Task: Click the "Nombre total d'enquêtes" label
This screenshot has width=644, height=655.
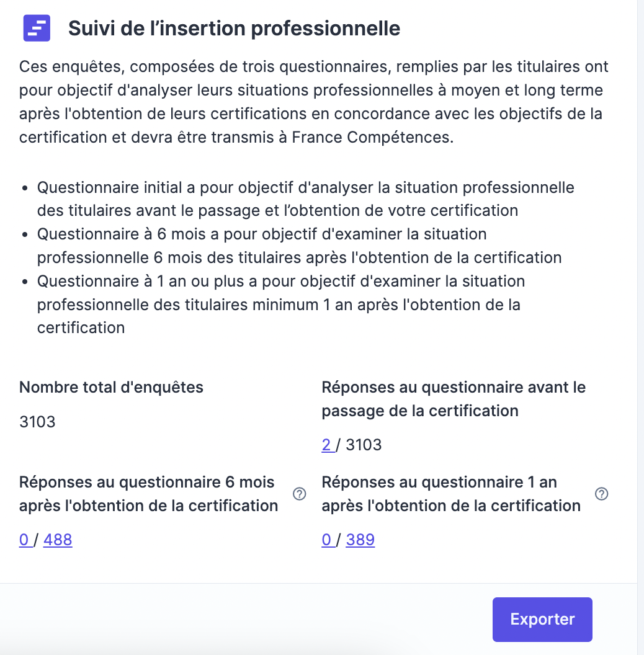Action: click(111, 388)
